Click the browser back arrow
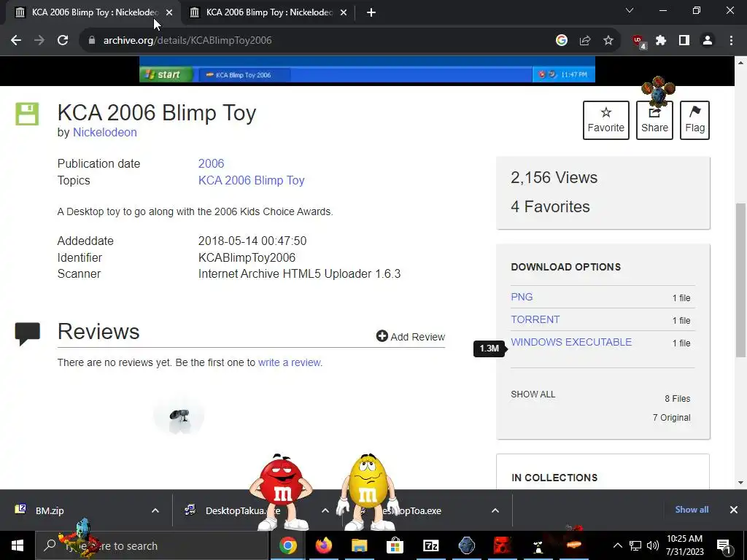 click(16, 41)
